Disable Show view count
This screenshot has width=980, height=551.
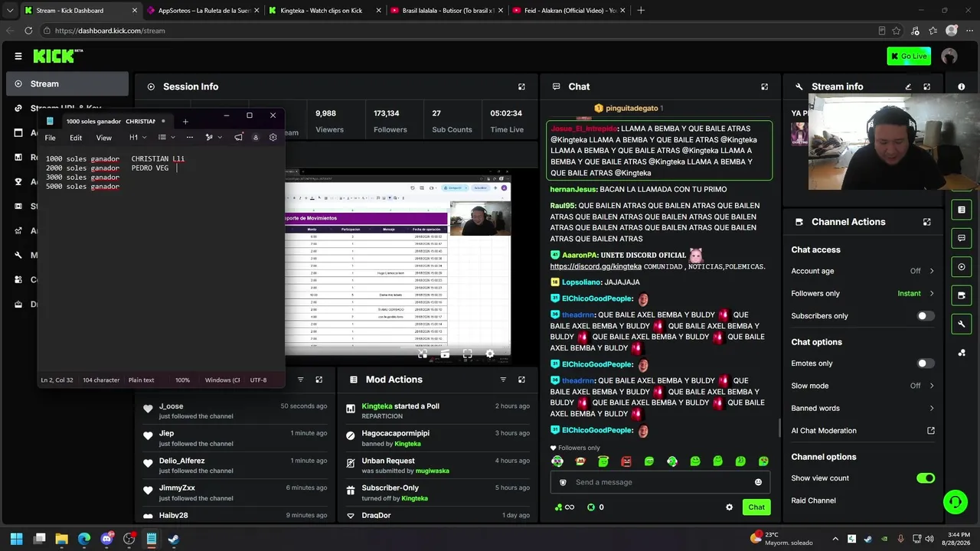926,478
